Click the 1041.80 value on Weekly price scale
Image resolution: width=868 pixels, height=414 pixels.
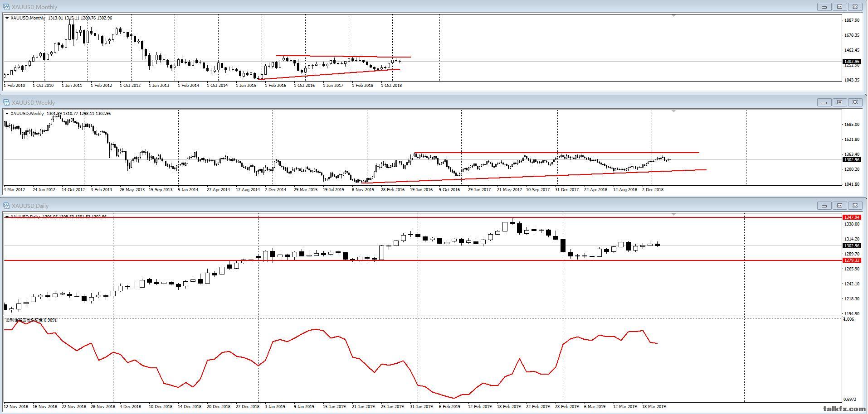click(852, 184)
